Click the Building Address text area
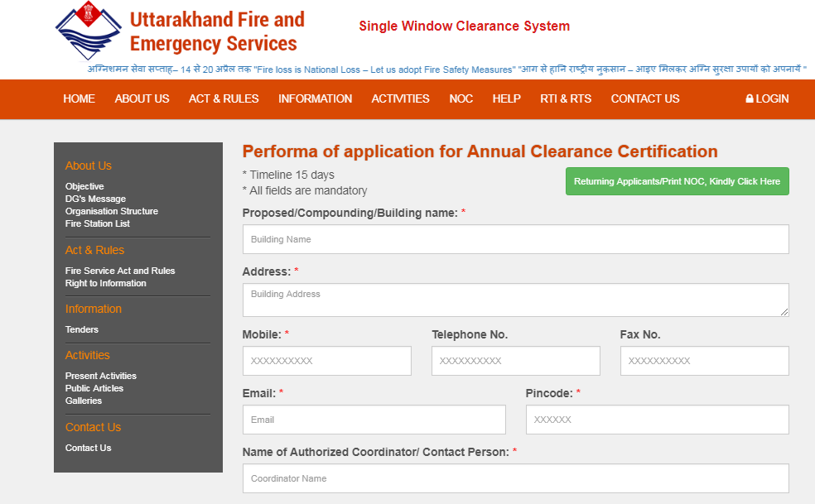The width and height of the screenshot is (815, 504). tap(515, 299)
